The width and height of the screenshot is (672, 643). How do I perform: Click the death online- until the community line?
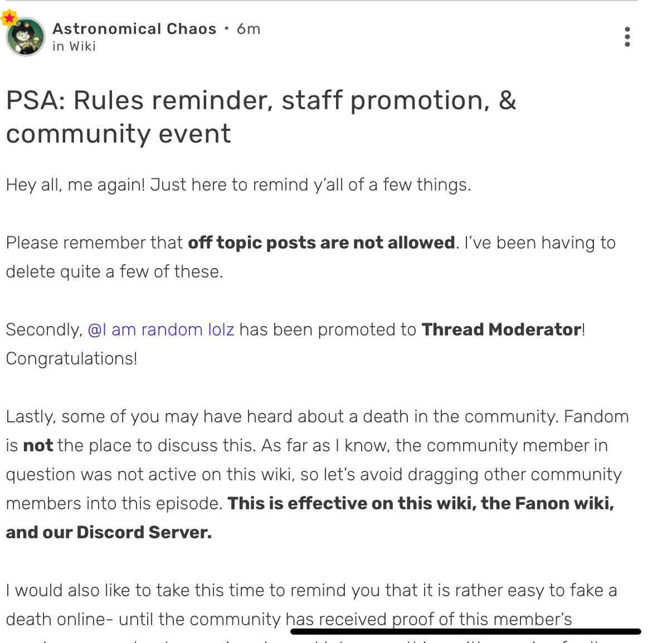point(289,619)
